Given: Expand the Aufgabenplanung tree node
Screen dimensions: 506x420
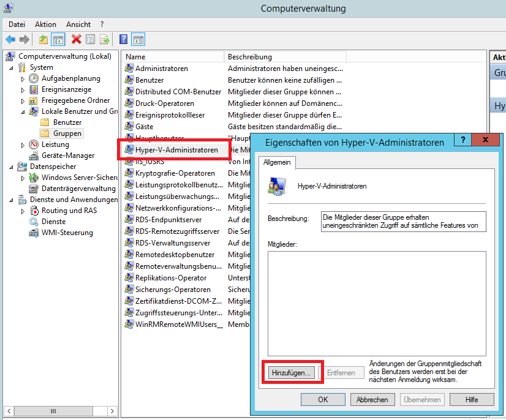Looking at the screenshot, I should pos(23,79).
